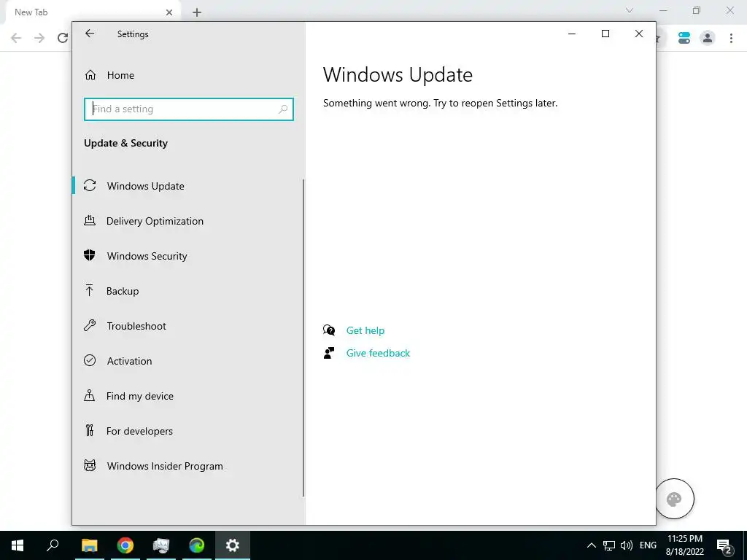Open the volume control tray icon
The image size is (747, 560).
point(627,545)
